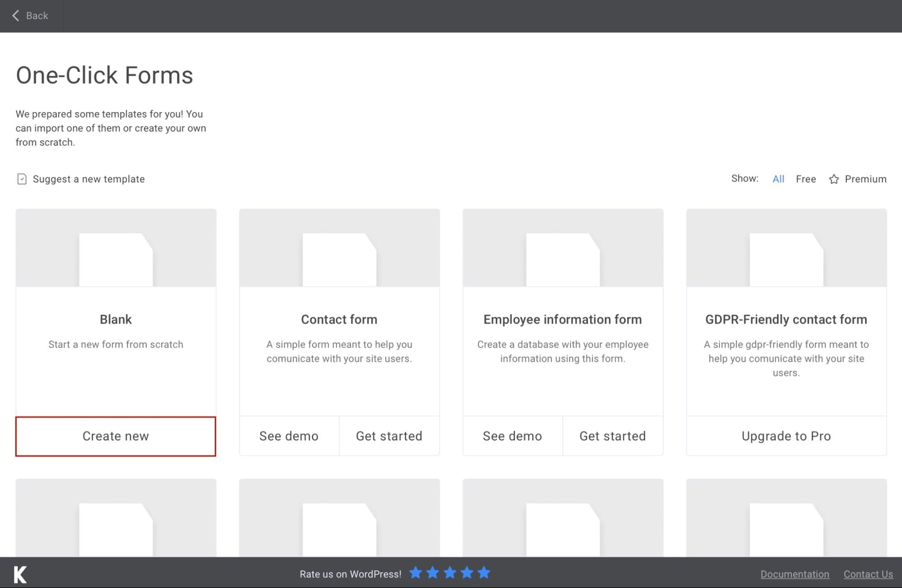902x588 pixels.
Task: Select the Premium show filter
Action: 865,179
